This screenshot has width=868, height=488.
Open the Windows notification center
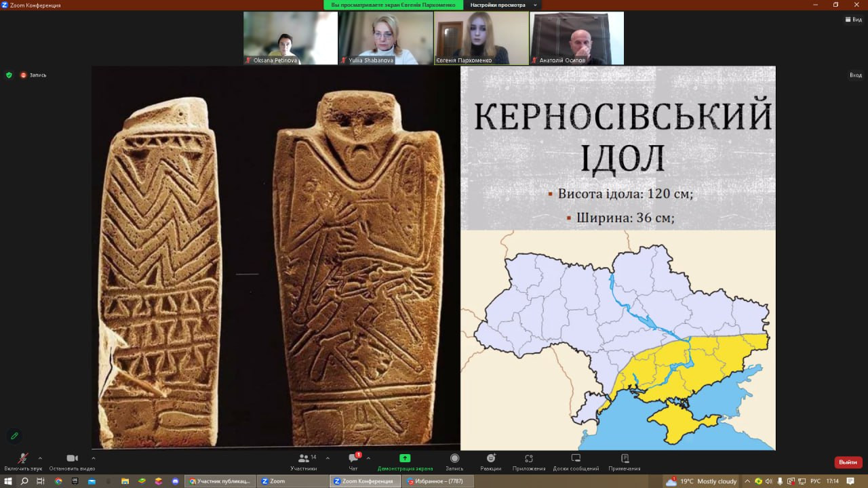point(850,481)
